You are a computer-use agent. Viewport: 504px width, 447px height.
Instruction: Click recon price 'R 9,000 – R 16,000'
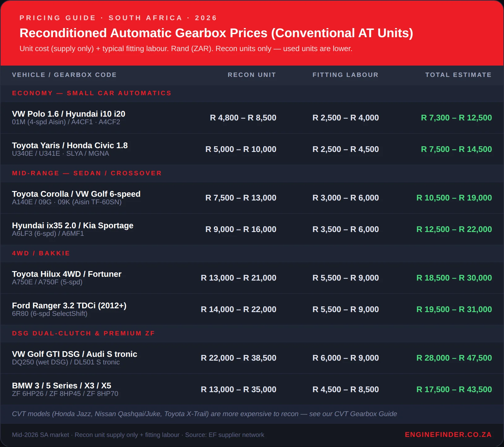[x=241, y=229]
